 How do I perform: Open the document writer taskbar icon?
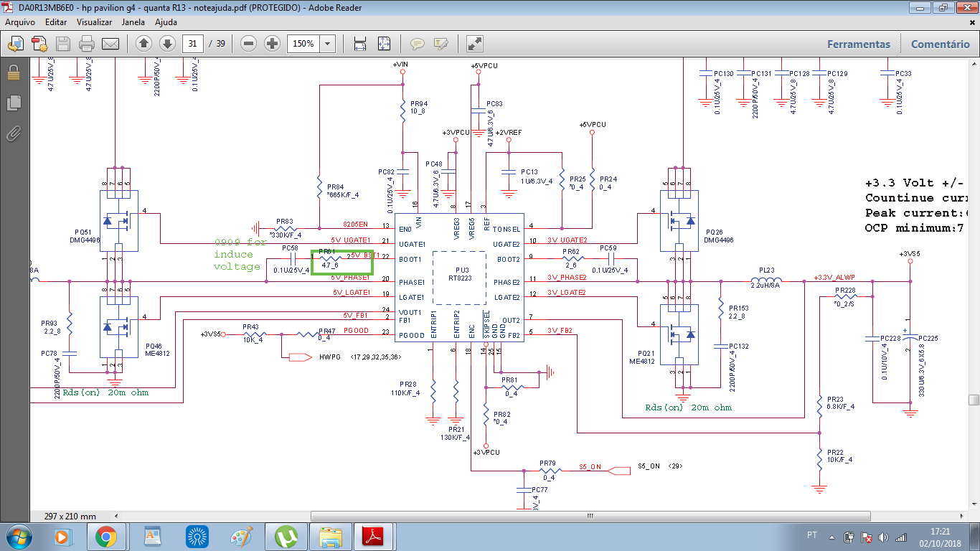[x=152, y=537]
